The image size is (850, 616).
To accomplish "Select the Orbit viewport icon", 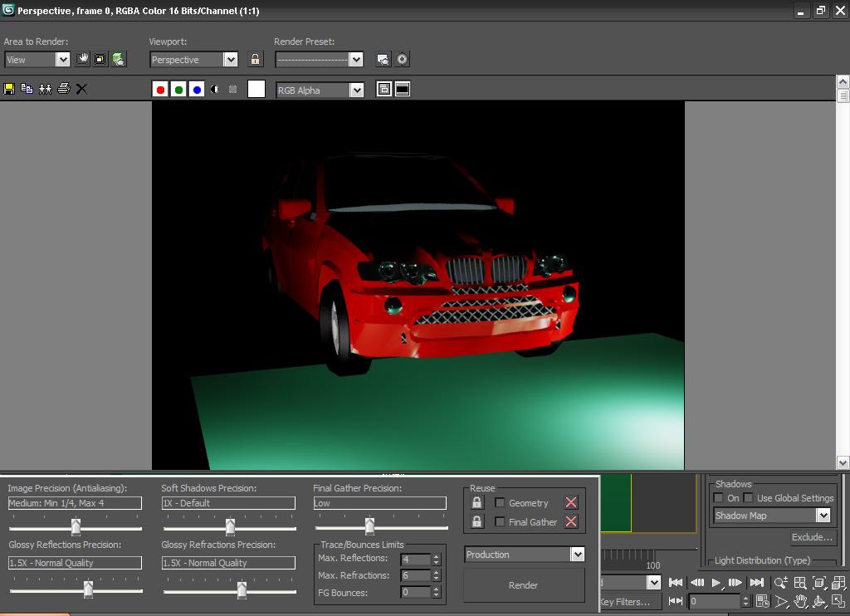I will click(x=819, y=601).
